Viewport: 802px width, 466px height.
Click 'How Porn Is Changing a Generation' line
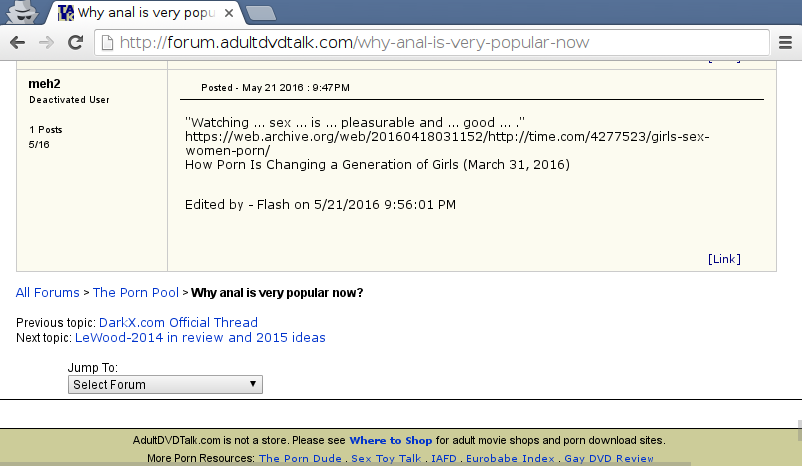tap(377, 165)
